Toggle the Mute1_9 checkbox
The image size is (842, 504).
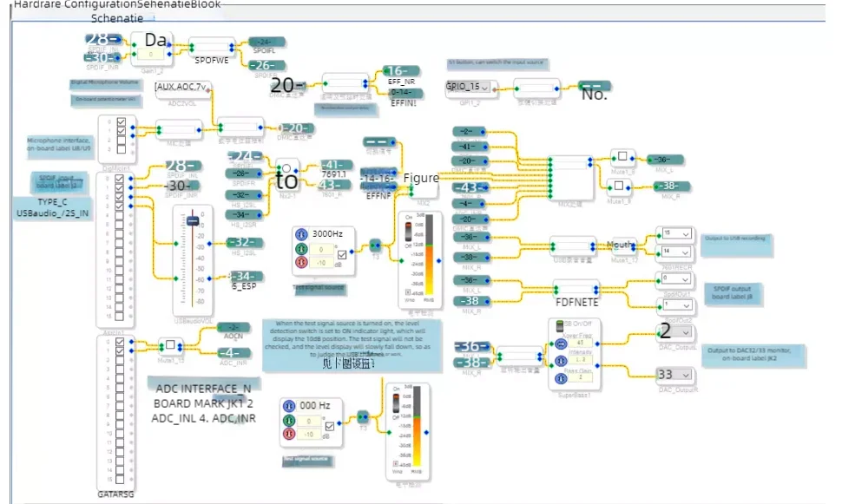619,186
